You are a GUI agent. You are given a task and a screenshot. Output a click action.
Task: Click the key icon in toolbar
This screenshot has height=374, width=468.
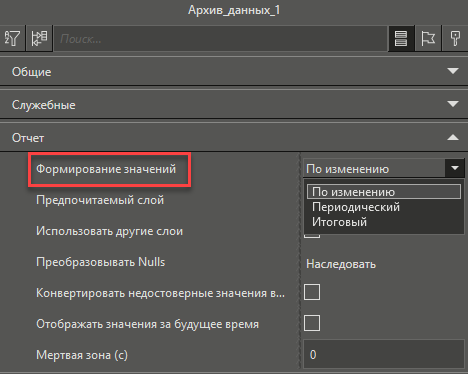[x=455, y=38]
